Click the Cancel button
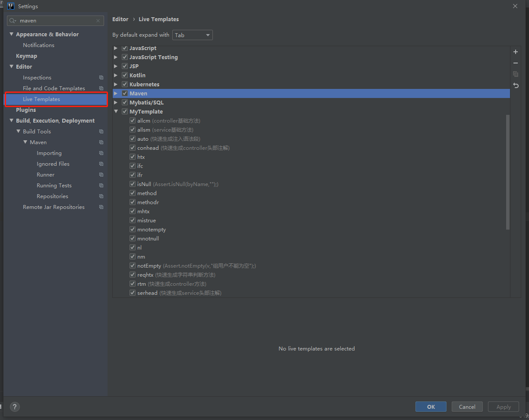Screen dimensions: 529x420 [467, 407]
